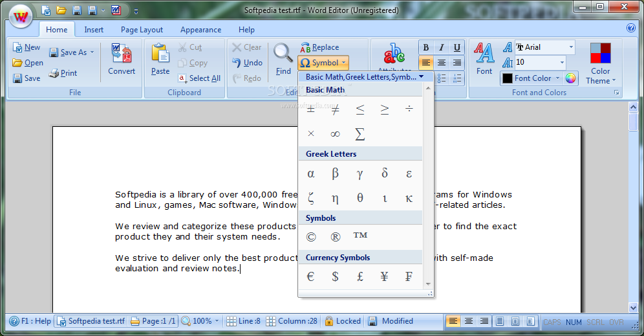Insert the less-than-or-equal symbol
The image size is (644, 336).
coord(360,109)
